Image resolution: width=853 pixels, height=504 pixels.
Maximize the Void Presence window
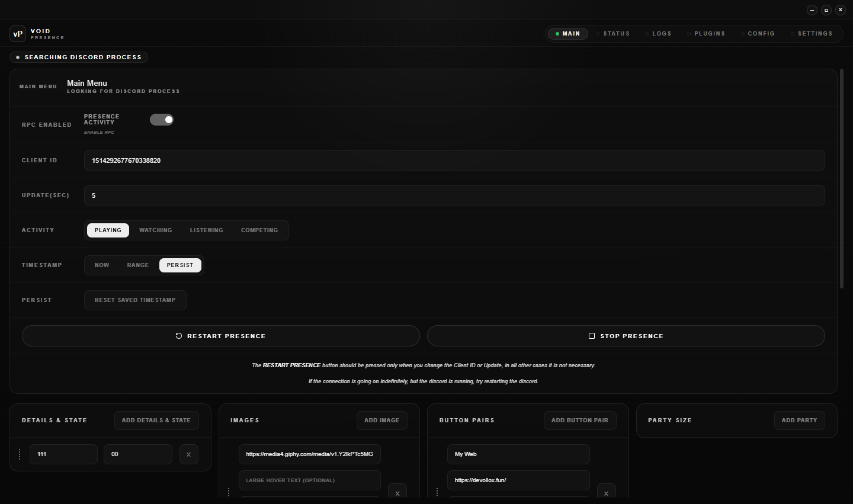point(826,10)
